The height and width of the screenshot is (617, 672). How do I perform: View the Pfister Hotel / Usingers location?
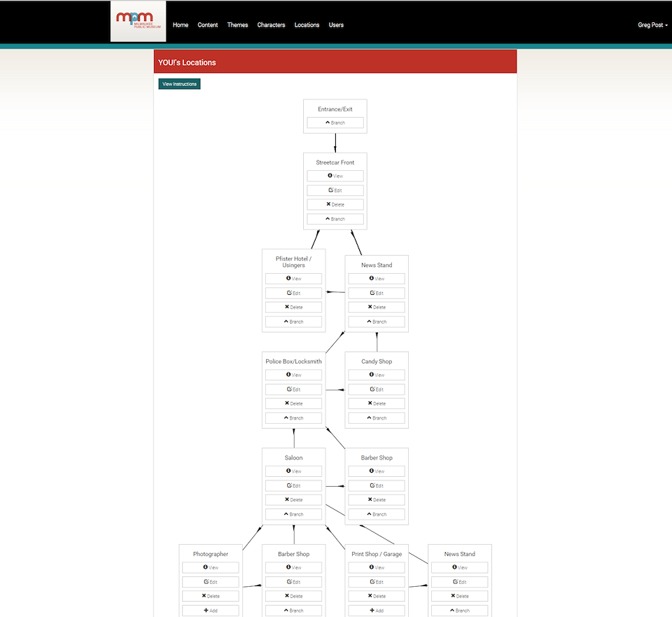click(x=293, y=279)
